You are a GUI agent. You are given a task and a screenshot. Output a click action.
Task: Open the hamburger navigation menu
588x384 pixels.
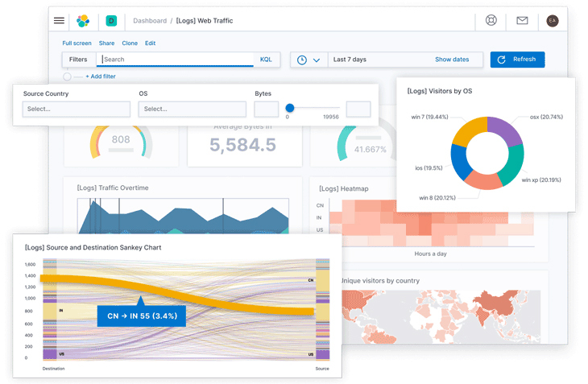[59, 21]
